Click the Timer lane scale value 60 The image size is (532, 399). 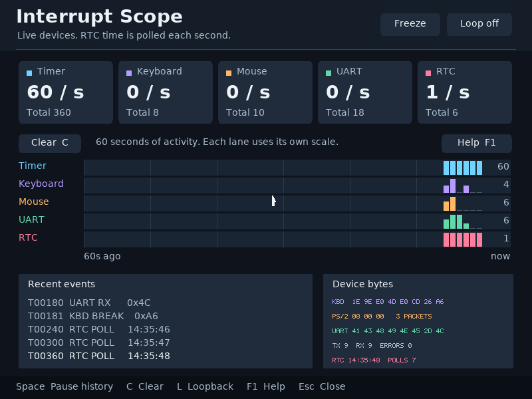coord(503,166)
